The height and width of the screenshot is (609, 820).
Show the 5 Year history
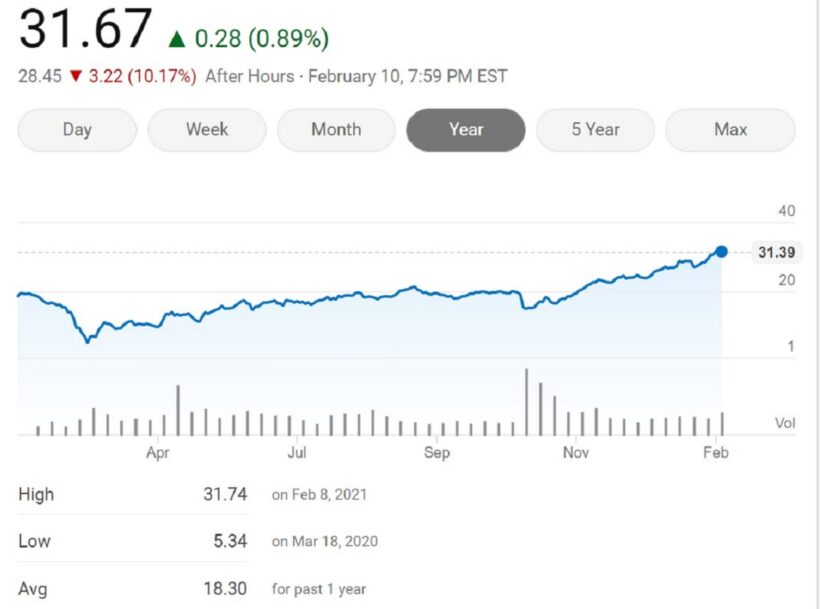click(595, 129)
